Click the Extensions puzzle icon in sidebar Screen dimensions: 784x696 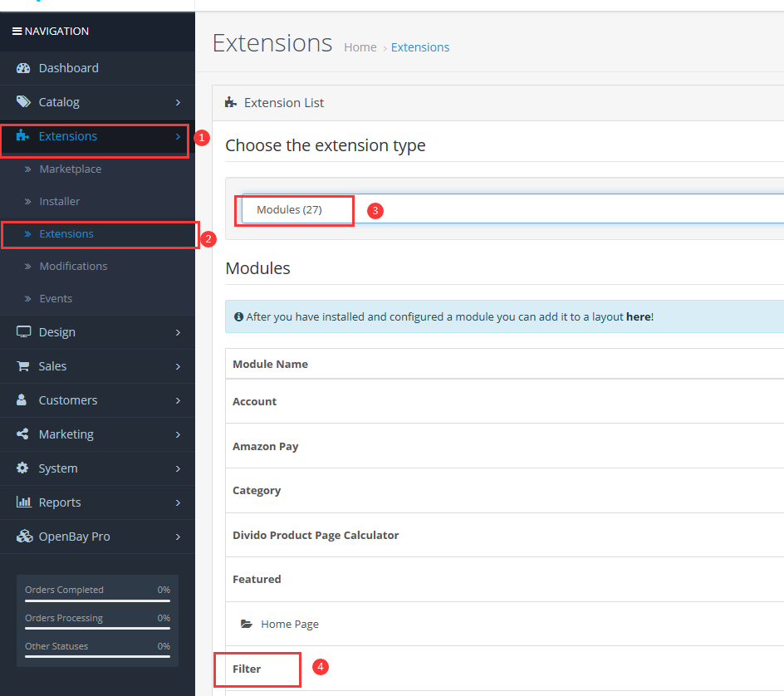[x=22, y=135]
